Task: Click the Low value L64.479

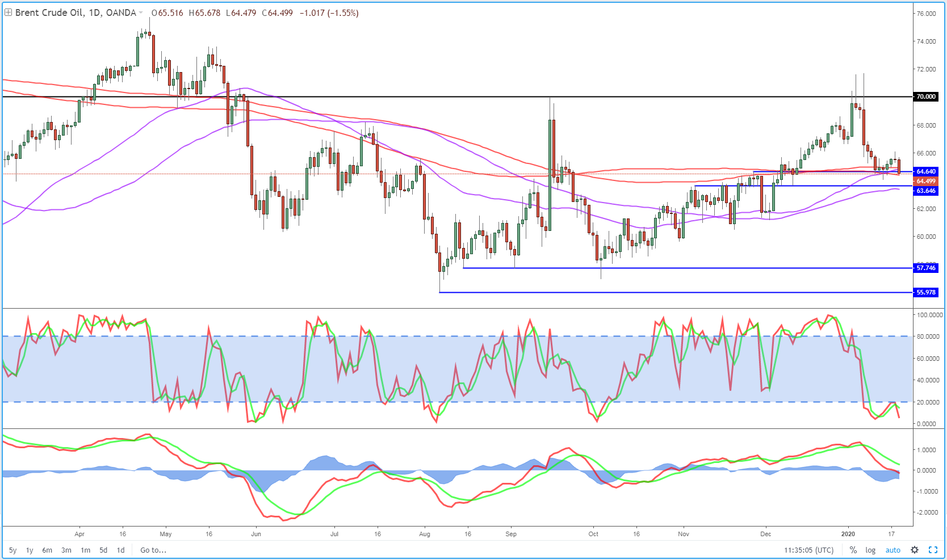Action: click(x=241, y=13)
